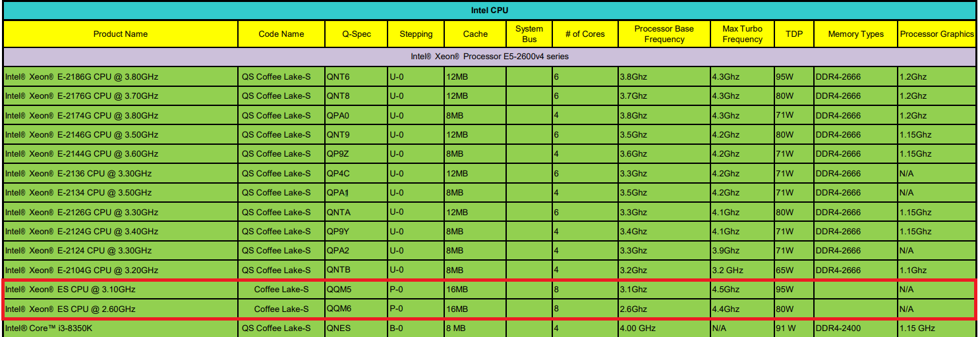980x337 pixels.
Task: Select Q-Spec cell QNT9
Action: pyautogui.click(x=356, y=134)
